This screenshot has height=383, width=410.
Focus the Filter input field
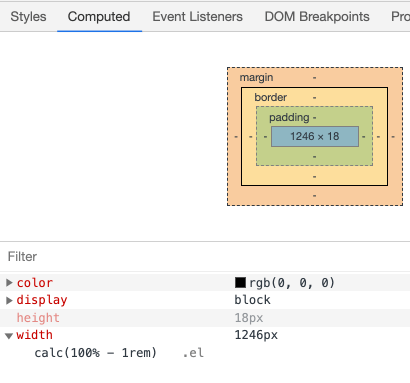coord(205,256)
